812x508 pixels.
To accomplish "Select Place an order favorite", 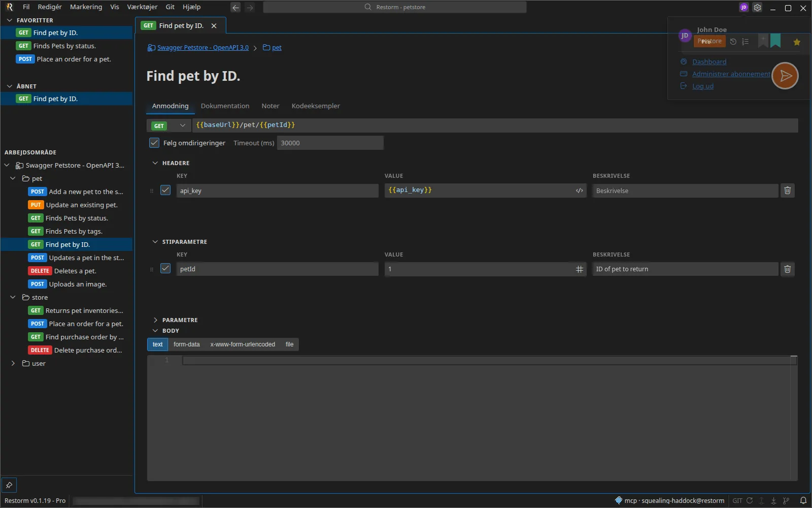I will (66, 59).
